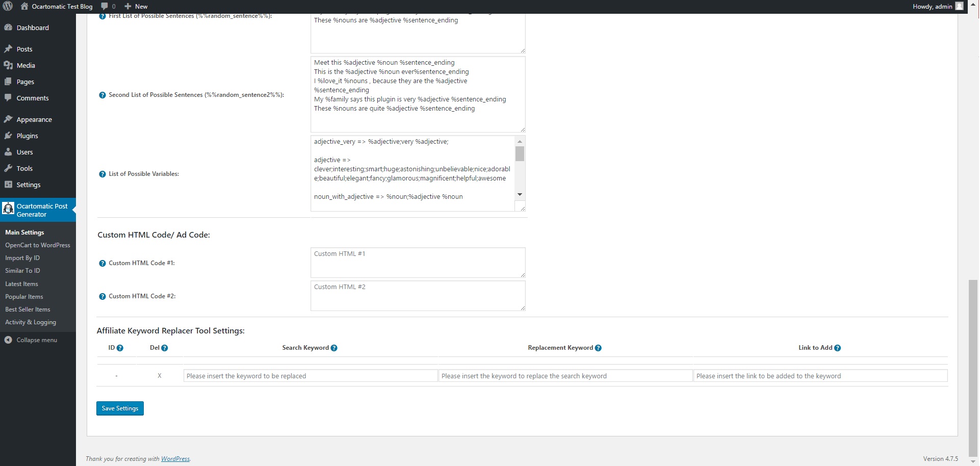Show help for Custom HTML Code #1
Image resolution: width=980 pixels, height=466 pixels.
coord(102,264)
